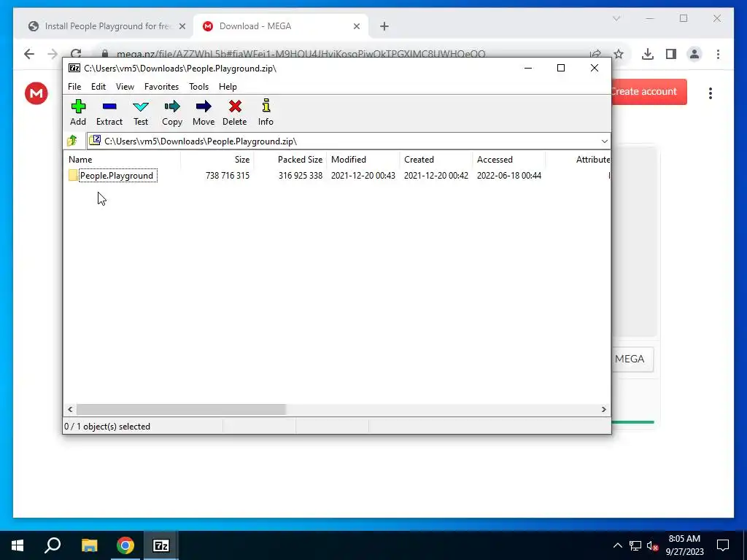Image resolution: width=747 pixels, height=560 pixels.
Task: Click the network tray icon
Action: [x=635, y=545]
